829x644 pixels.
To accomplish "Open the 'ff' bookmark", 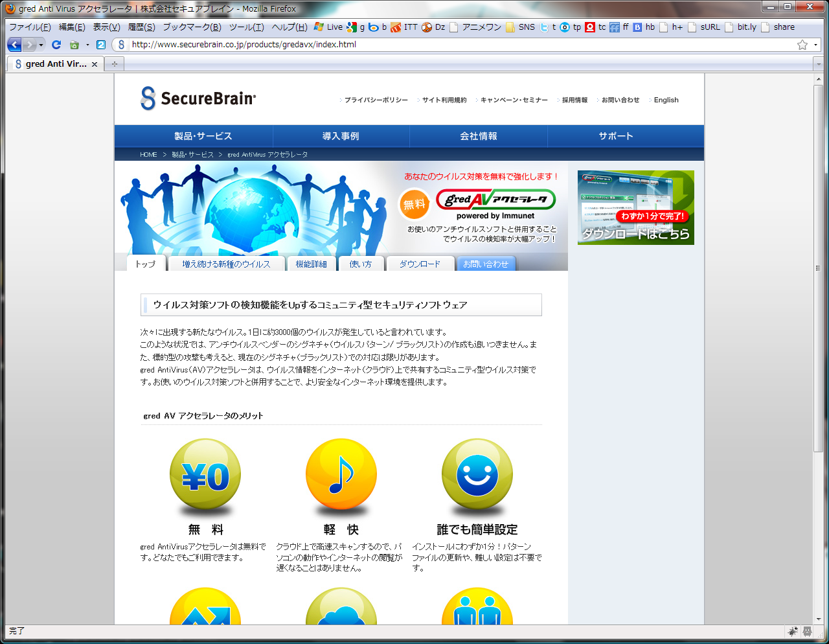I will 619,27.
